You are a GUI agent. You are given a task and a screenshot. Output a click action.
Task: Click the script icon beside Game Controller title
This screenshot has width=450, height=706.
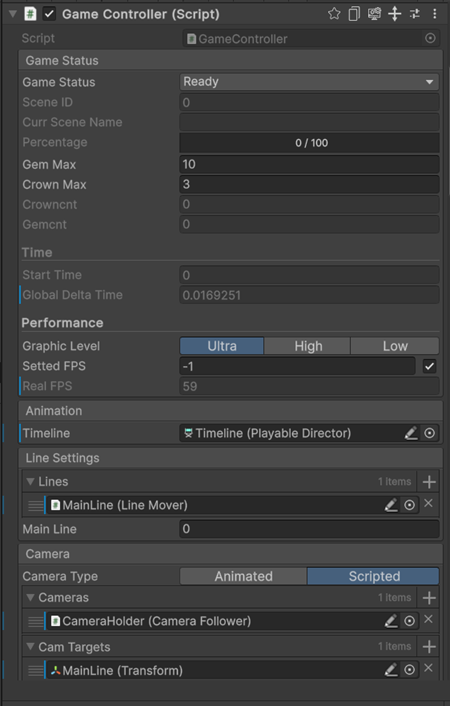[x=30, y=14]
